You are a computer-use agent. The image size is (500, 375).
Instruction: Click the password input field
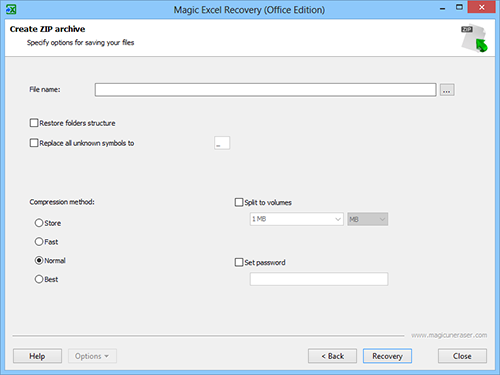coord(319,279)
